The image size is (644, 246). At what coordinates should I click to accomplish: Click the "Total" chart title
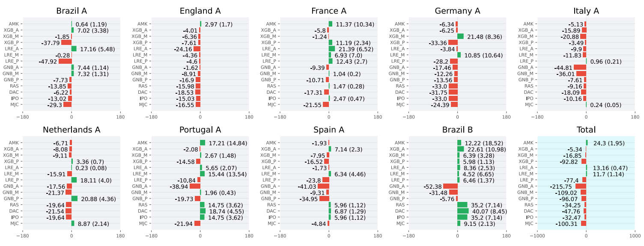coord(586,130)
